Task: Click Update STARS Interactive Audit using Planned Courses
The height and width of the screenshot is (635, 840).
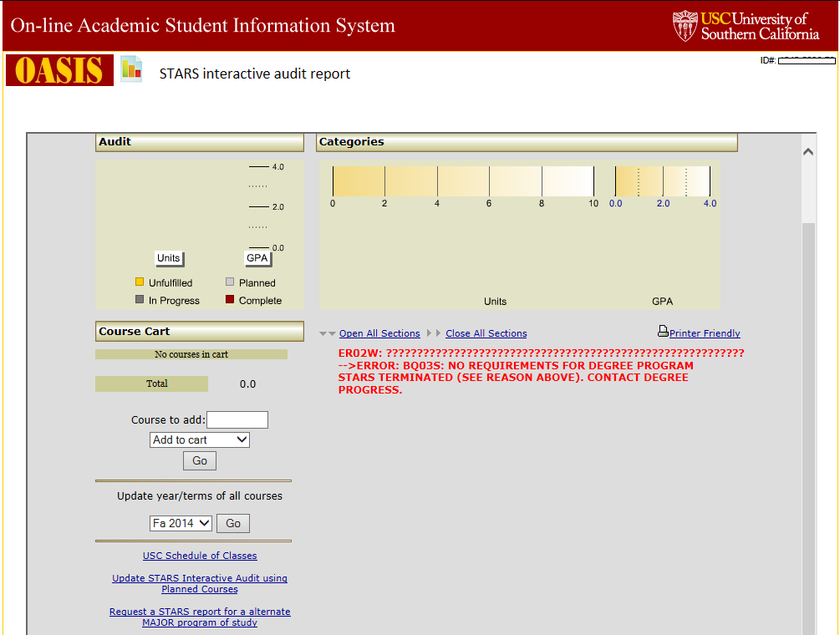Action: click(200, 583)
